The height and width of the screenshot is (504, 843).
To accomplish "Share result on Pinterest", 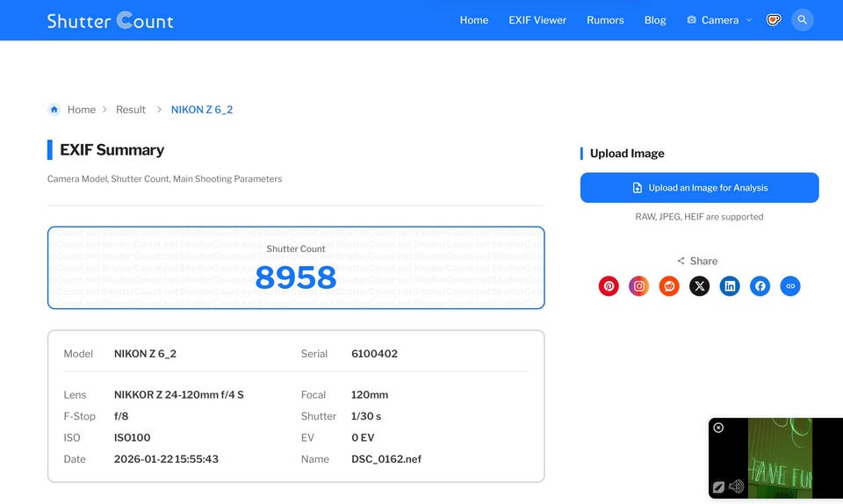I will [x=609, y=285].
